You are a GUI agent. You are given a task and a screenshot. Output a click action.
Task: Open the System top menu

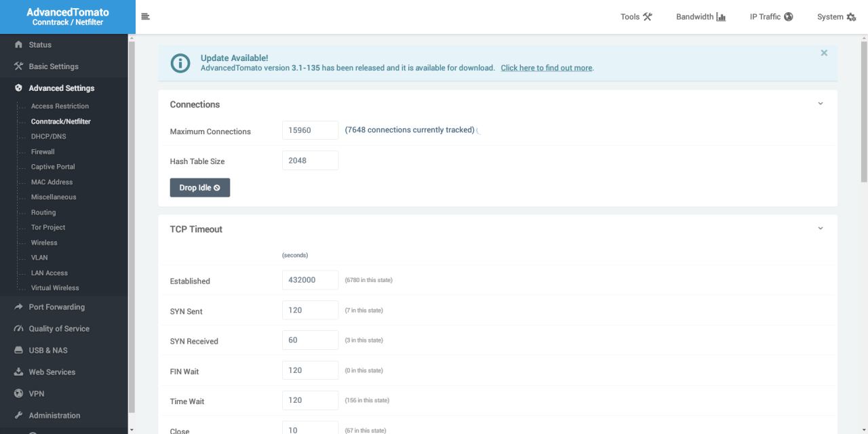tap(836, 17)
